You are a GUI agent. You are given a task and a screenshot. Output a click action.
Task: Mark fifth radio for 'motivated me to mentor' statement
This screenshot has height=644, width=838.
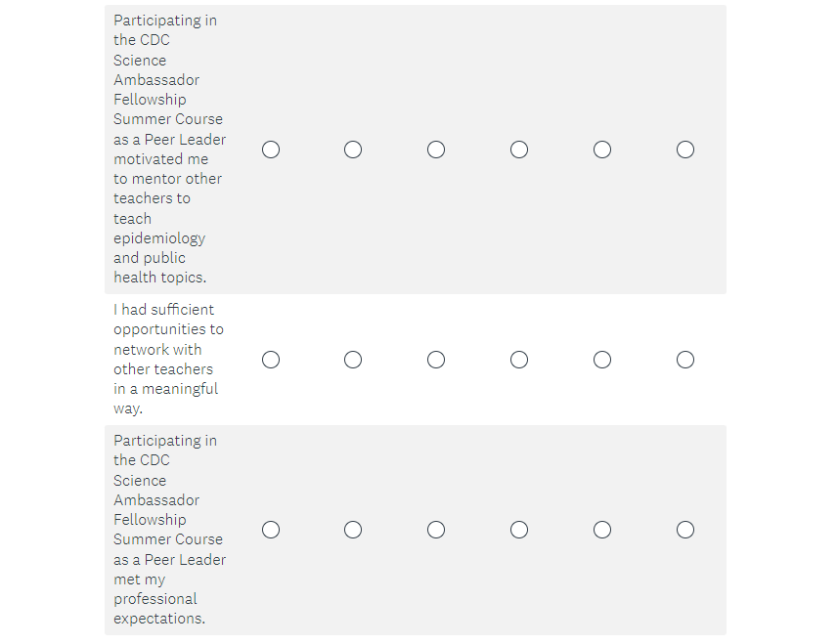pos(602,150)
